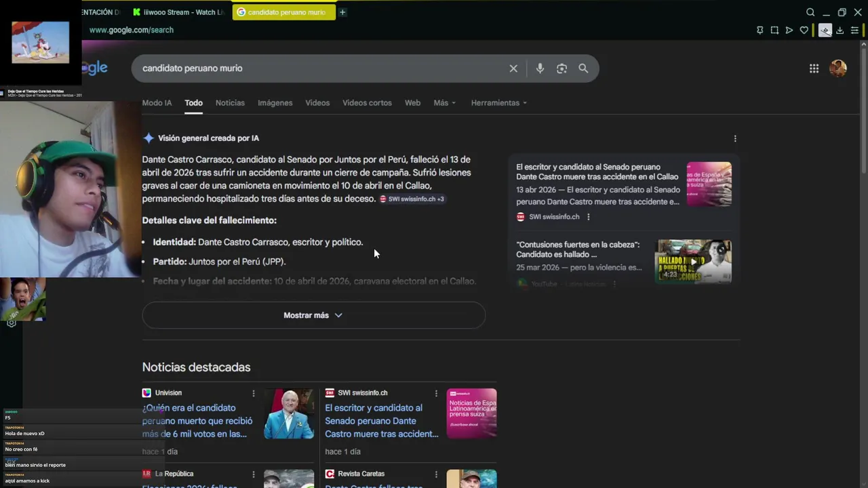868x488 pixels.
Task: Open a new tab with the plus button
Action: pyautogui.click(x=342, y=12)
